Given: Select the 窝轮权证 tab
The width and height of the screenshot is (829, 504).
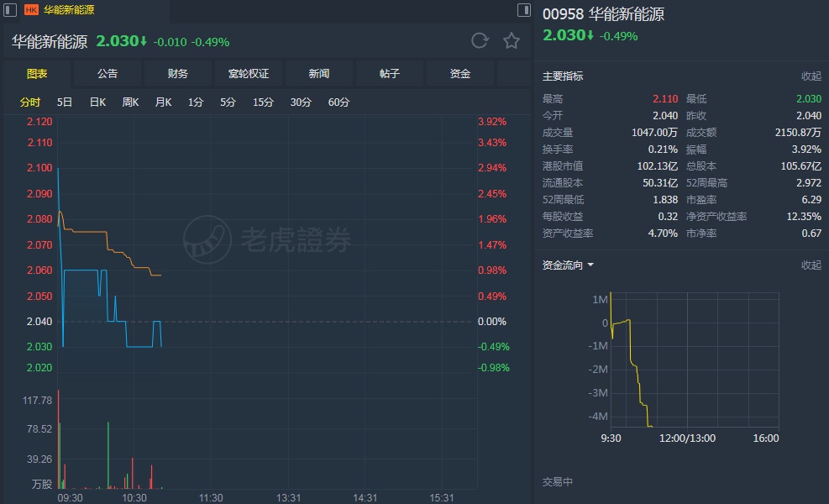Looking at the screenshot, I should [249, 74].
